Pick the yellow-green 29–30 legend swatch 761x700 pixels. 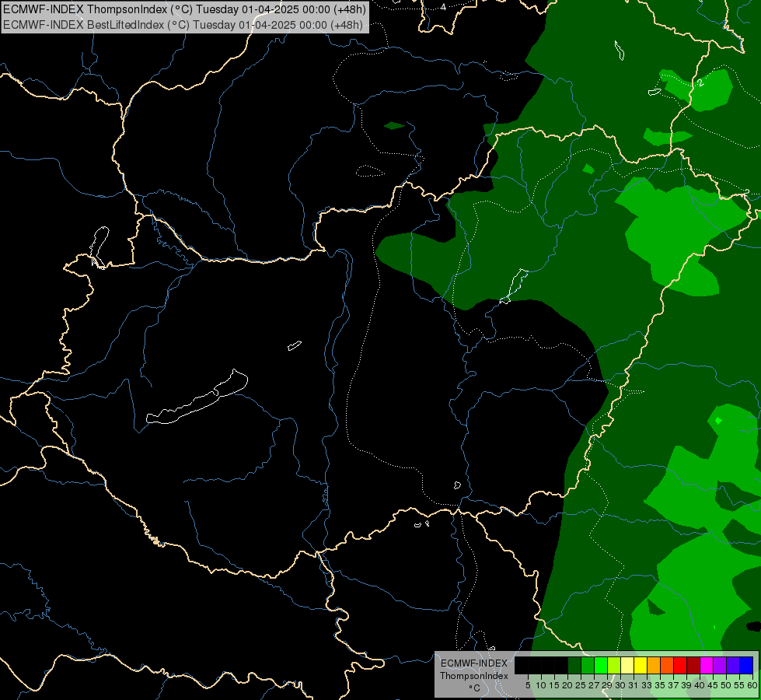point(614,665)
